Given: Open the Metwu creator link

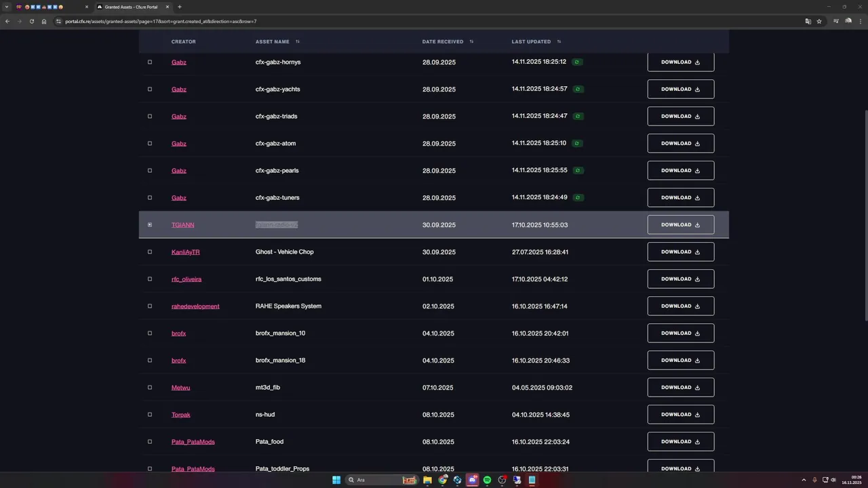Looking at the screenshot, I should (180, 388).
